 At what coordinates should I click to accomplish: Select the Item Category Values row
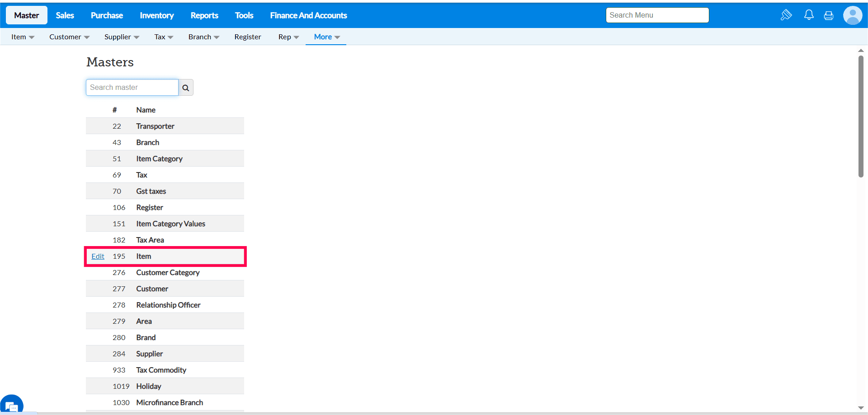[x=165, y=224]
